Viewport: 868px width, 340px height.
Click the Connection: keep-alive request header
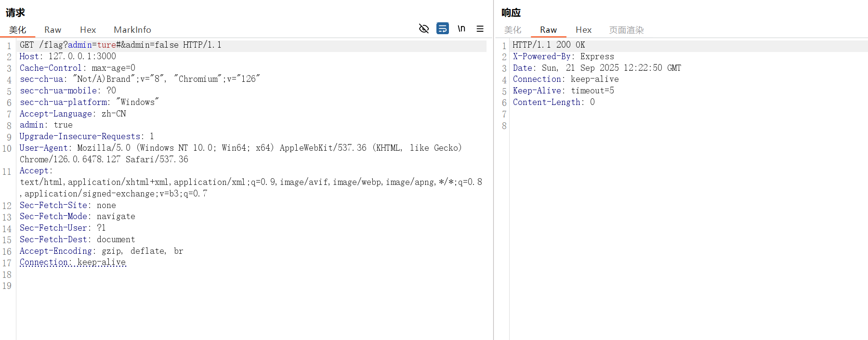pyautogui.click(x=73, y=262)
